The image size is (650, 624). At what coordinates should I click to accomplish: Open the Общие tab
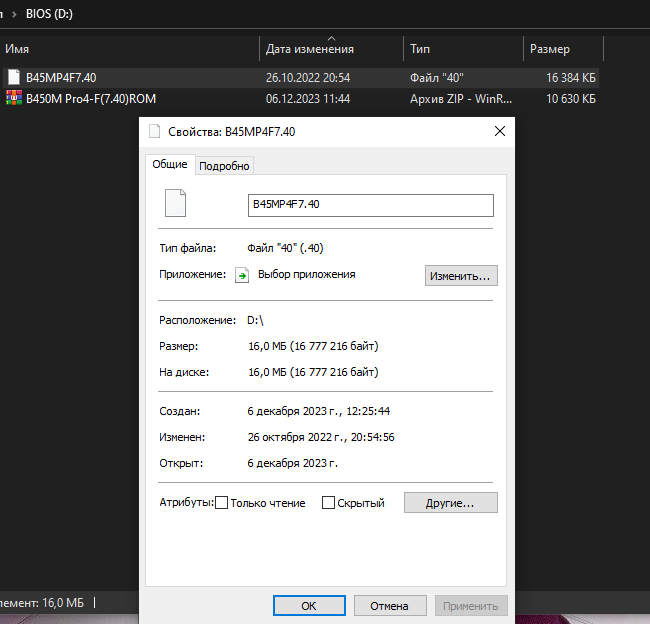pyautogui.click(x=170, y=165)
